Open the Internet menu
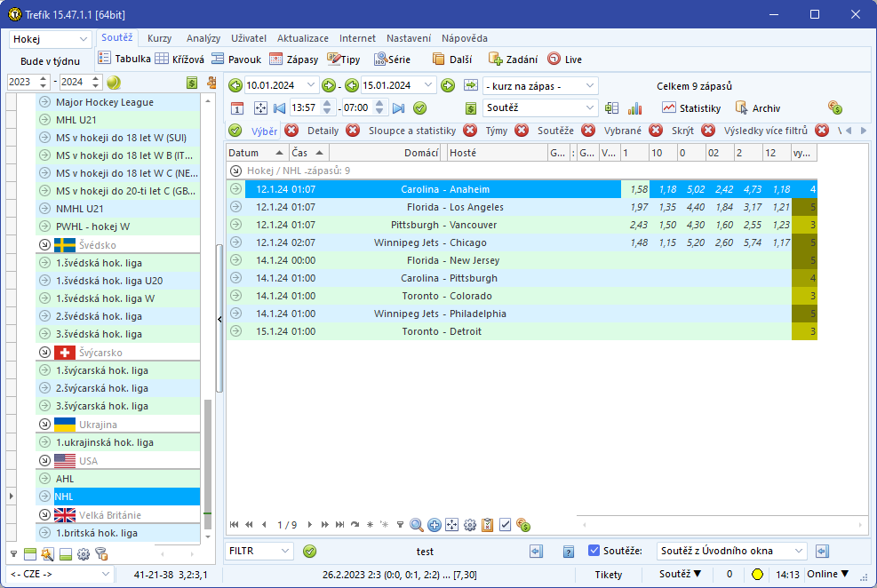The height and width of the screenshot is (588, 877). 357,38
